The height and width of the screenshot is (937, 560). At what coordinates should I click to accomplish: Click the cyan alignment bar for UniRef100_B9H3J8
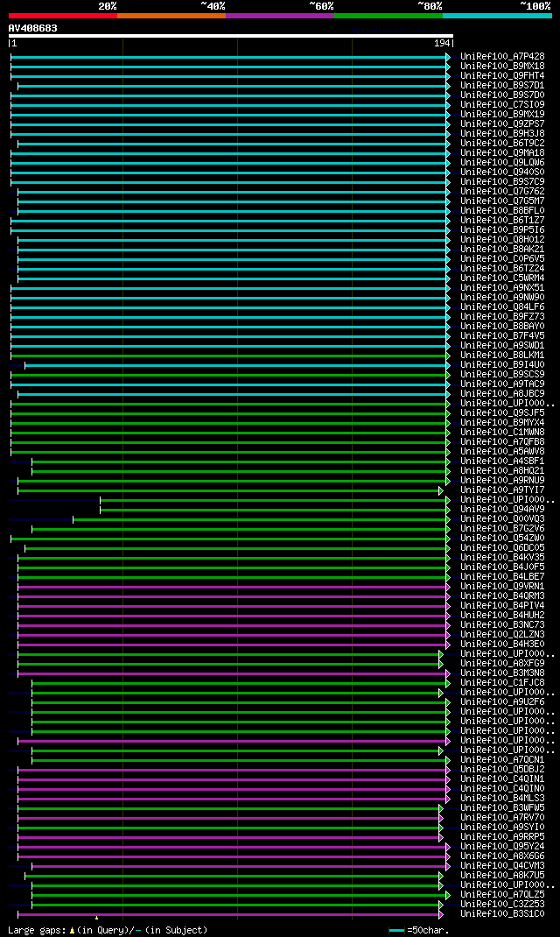click(x=230, y=134)
